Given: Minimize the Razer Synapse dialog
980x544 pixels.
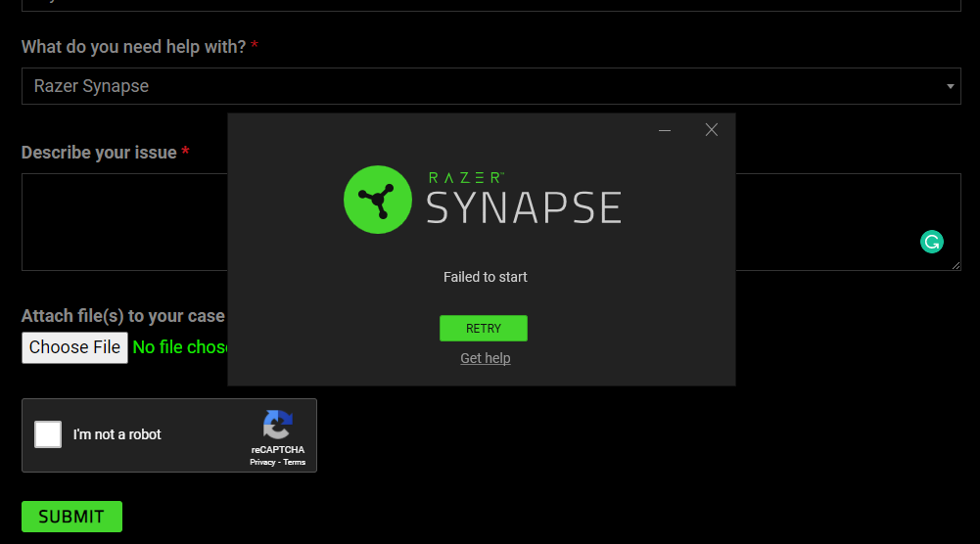Looking at the screenshot, I should tap(665, 130).
